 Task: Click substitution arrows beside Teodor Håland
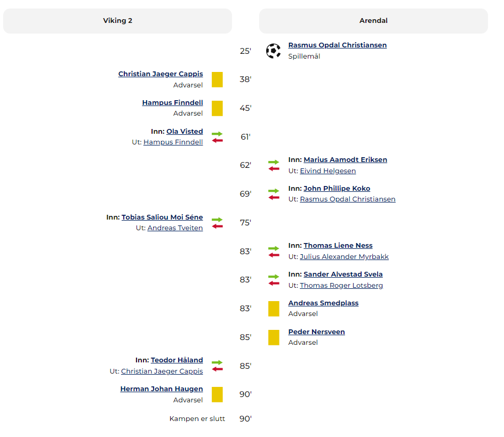tap(217, 366)
